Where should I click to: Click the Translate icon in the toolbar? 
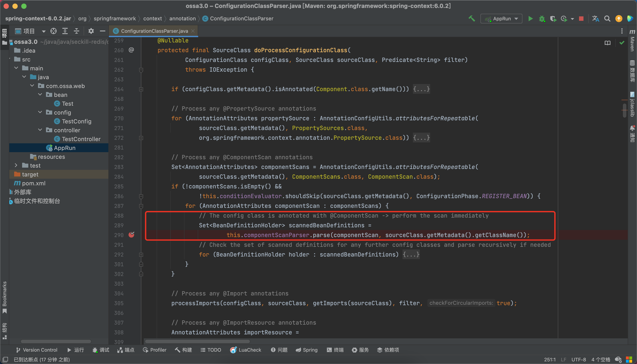pos(595,19)
